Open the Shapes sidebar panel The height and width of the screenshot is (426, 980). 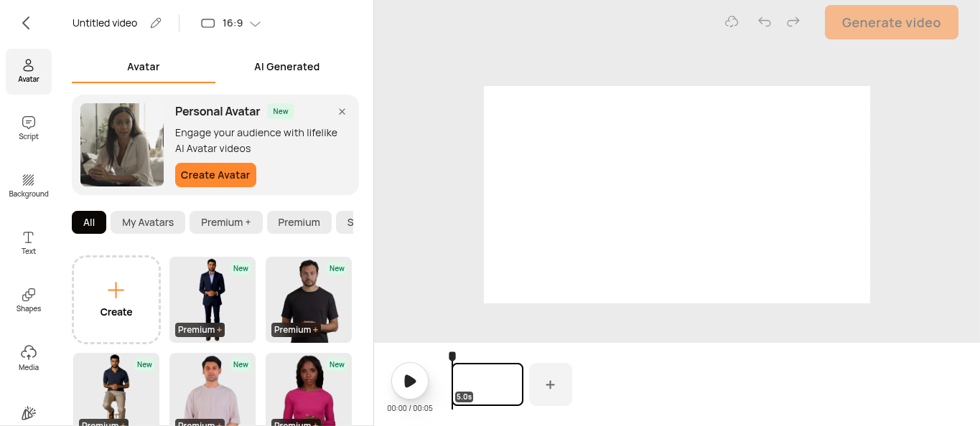[29, 300]
